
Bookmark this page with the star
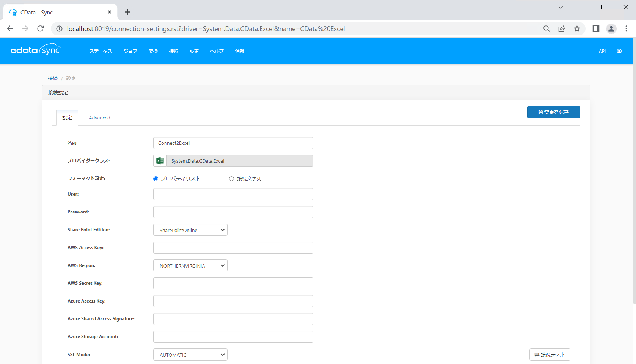pos(577,29)
